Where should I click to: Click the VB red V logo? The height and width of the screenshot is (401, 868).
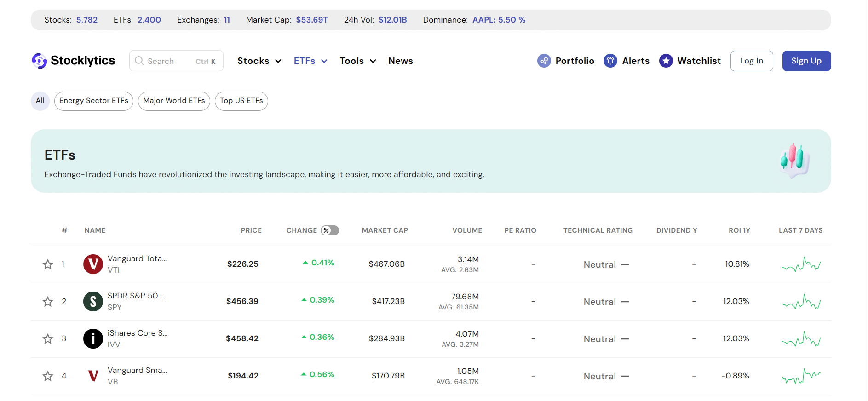click(x=93, y=376)
